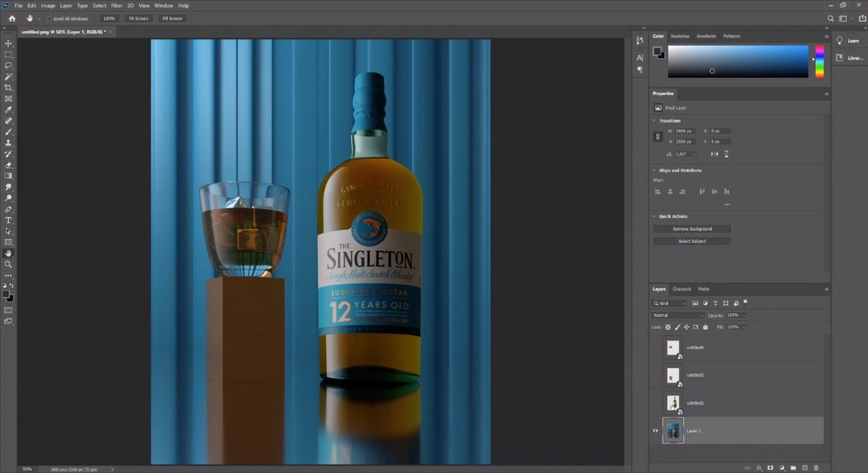868x473 pixels.
Task: Collapse the Align and Distribute section
Action: [x=654, y=170]
